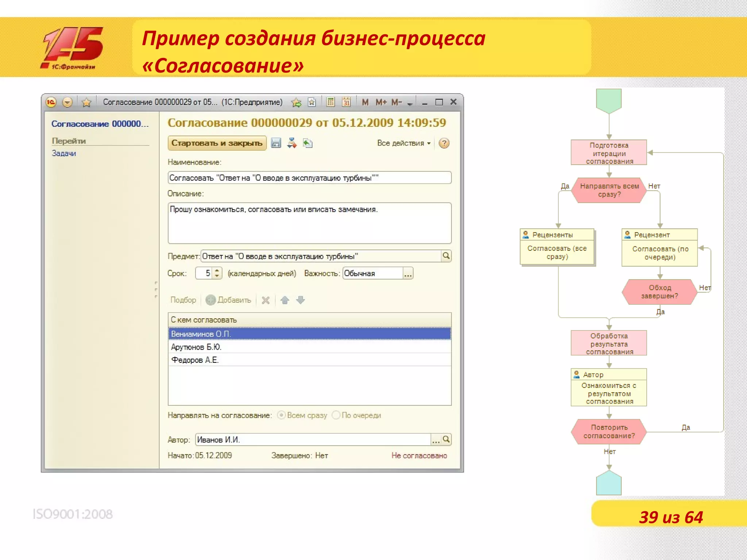This screenshot has width=747, height=560.
Task: Move approver up with arrow icon
Action: (285, 300)
